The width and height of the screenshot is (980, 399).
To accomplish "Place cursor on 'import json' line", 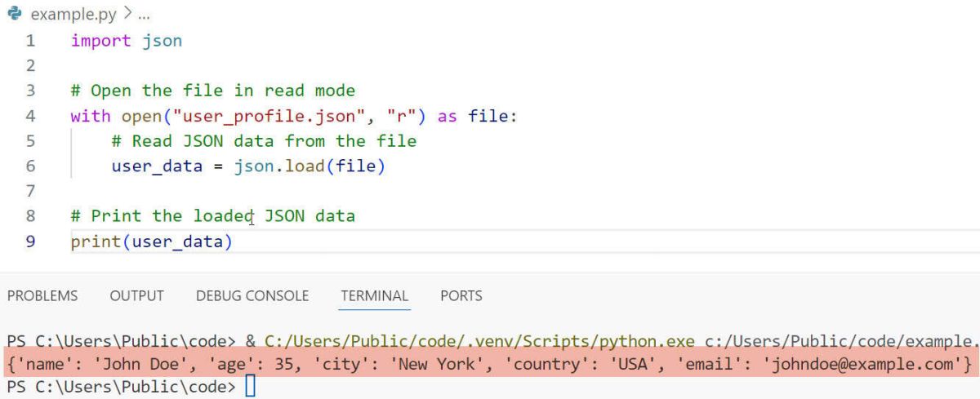I will [x=127, y=40].
